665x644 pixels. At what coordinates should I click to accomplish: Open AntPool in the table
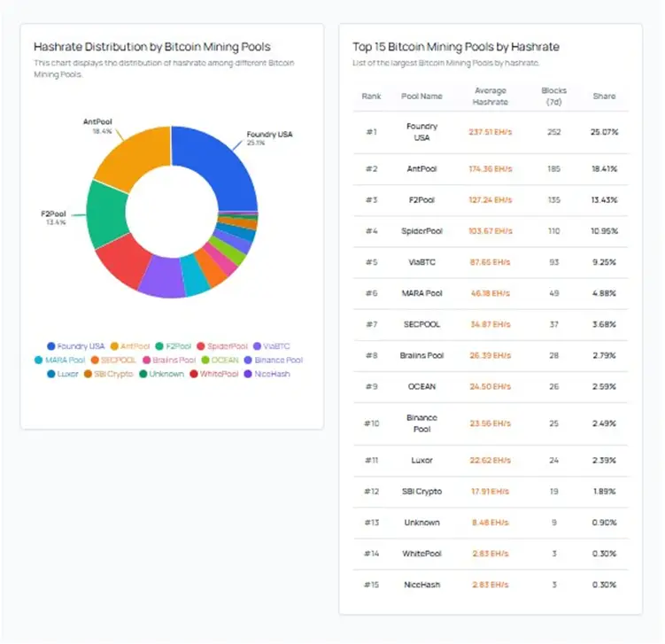[x=422, y=169]
